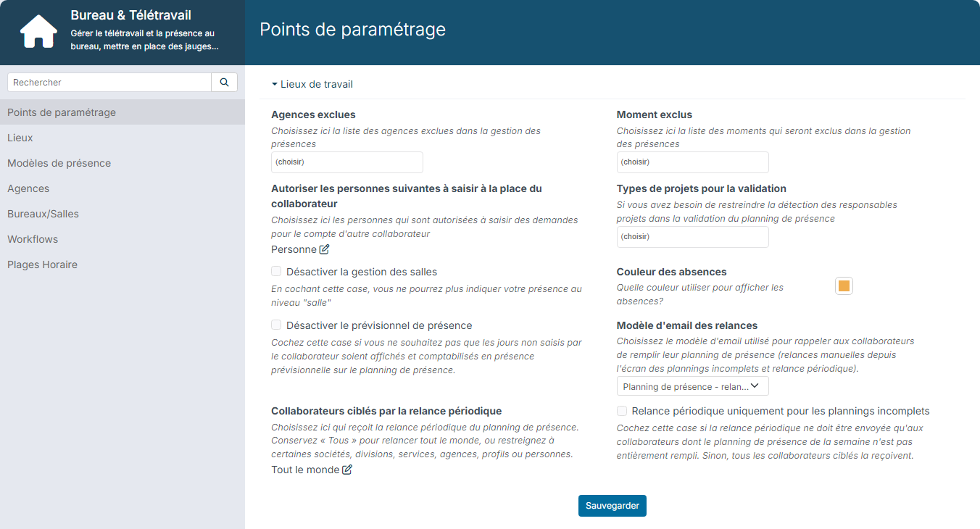Navigate to Bureaux/Salles
This screenshot has height=529, width=980.
122,214
